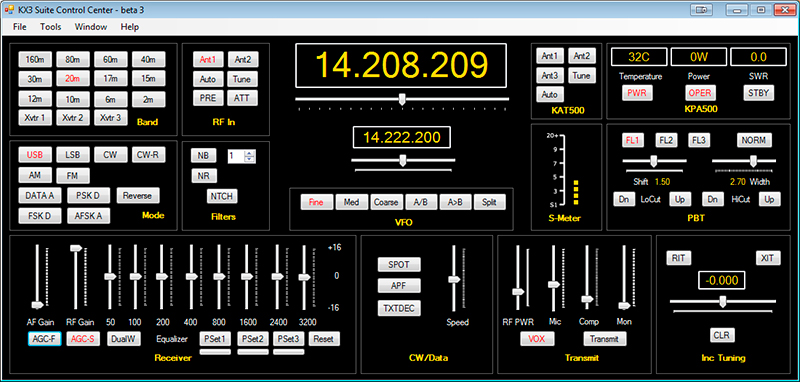This screenshot has width=800, height=382.
Task: Select the FL1 filter in PBT
Action: pos(633,140)
